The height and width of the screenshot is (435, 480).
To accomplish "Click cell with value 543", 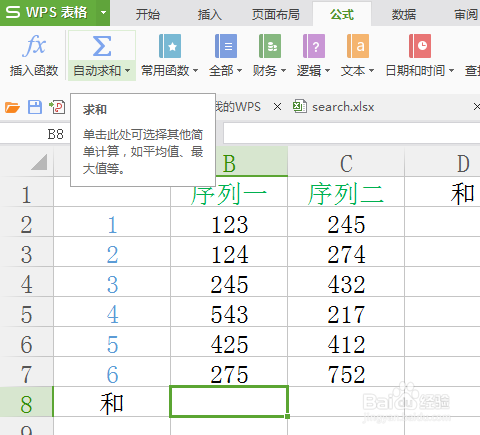I will 229,312.
